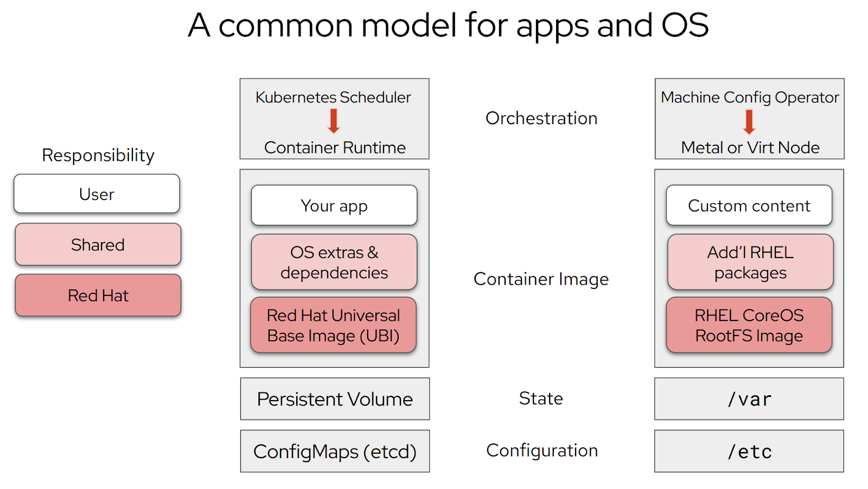Click the Container Image row label
Screen dimensions: 868x489
(x=541, y=279)
